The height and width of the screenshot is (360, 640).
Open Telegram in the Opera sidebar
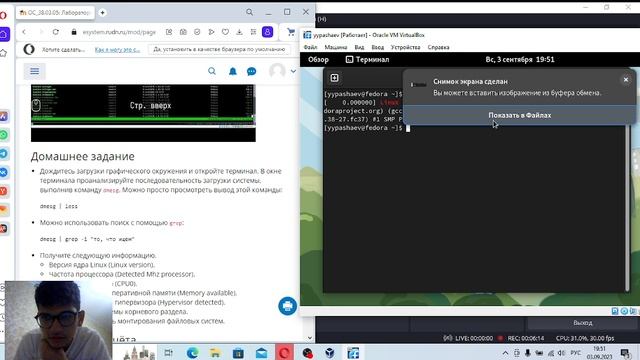tap(4, 153)
